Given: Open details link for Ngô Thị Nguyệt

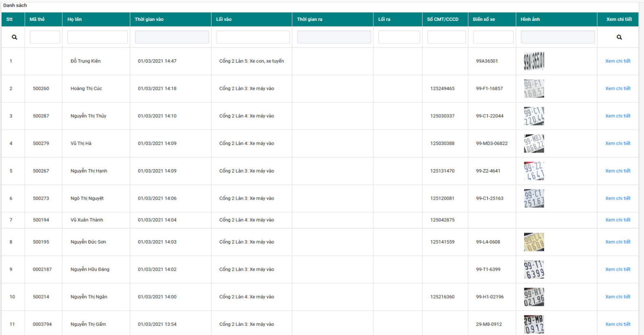Looking at the screenshot, I should [x=618, y=198].
